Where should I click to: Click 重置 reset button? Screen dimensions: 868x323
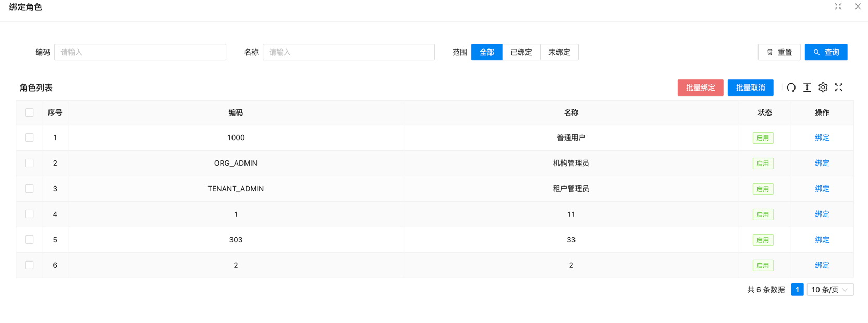779,52
